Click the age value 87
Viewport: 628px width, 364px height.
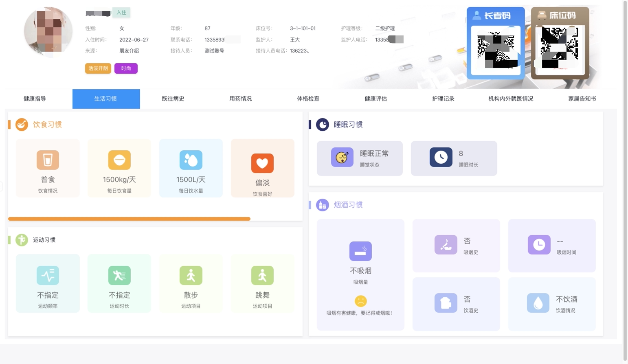coord(208,29)
